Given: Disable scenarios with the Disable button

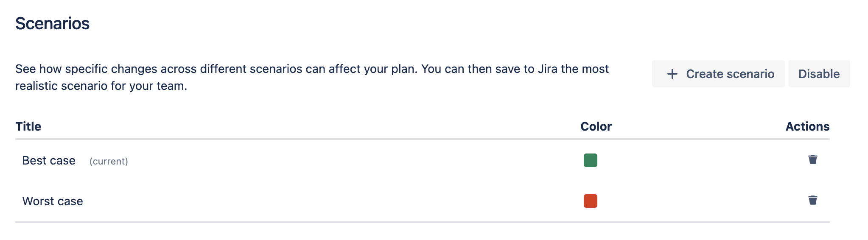Looking at the screenshot, I should pyautogui.click(x=818, y=74).
